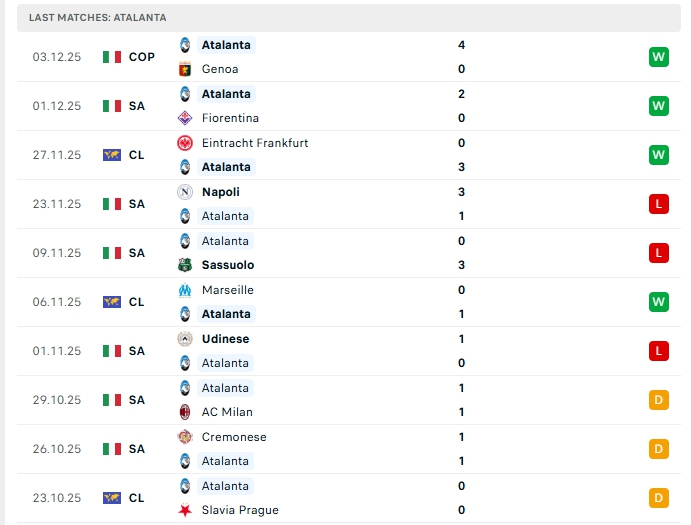Click the Genoa team crest icon
Viewport: 691px width, 525px height.
coord(185,69)
